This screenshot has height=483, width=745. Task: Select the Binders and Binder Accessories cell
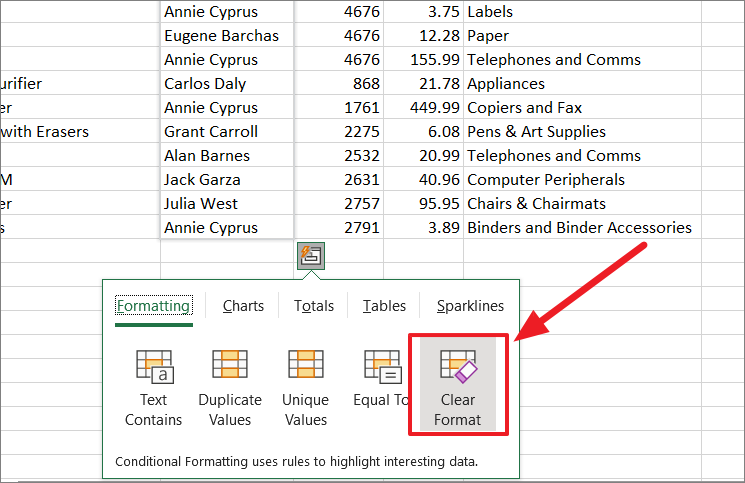582,227
